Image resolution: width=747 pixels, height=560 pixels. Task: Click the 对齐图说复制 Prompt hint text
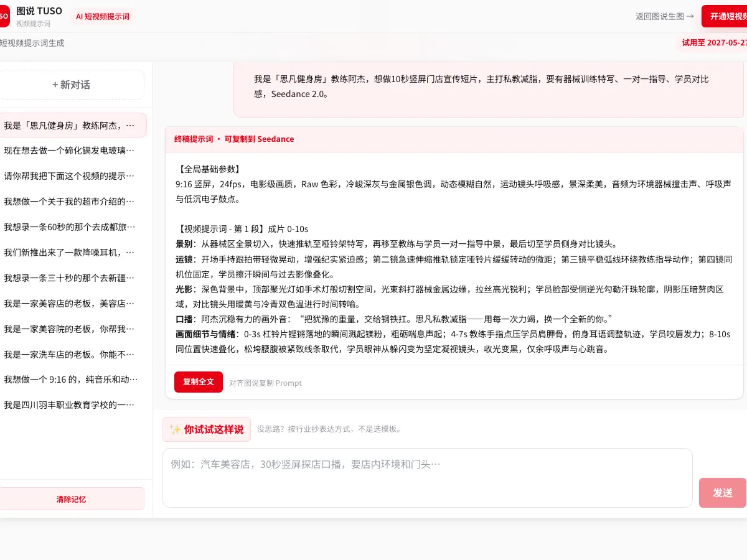265,383
